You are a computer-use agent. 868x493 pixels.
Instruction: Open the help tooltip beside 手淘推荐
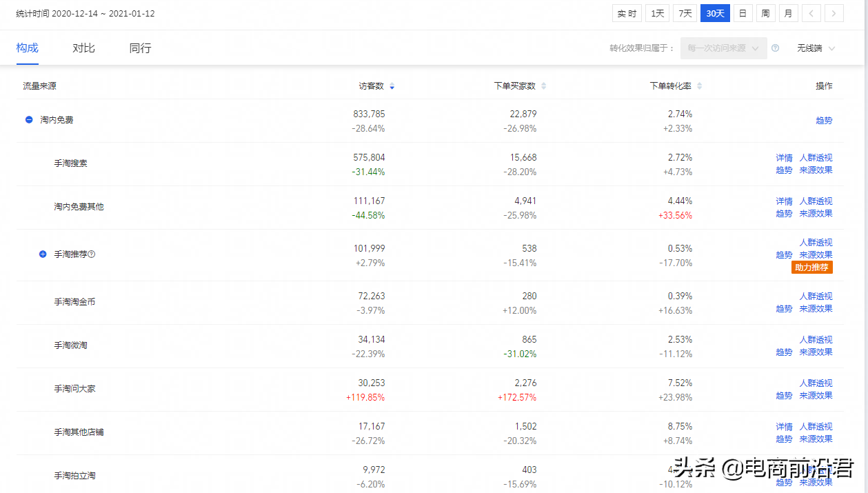click(x=92, y=254)
